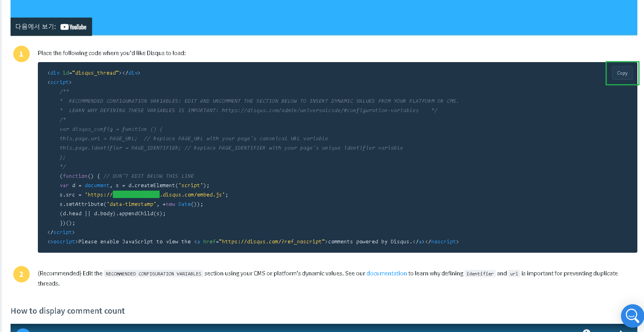Open the search chat bubble icon
Image resolution: width=644 pixels, height=332 pixels.
(632, 316)
